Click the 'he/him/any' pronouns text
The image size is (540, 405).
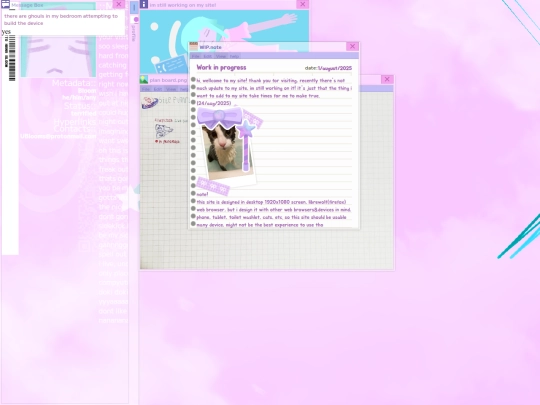point(79,98)
